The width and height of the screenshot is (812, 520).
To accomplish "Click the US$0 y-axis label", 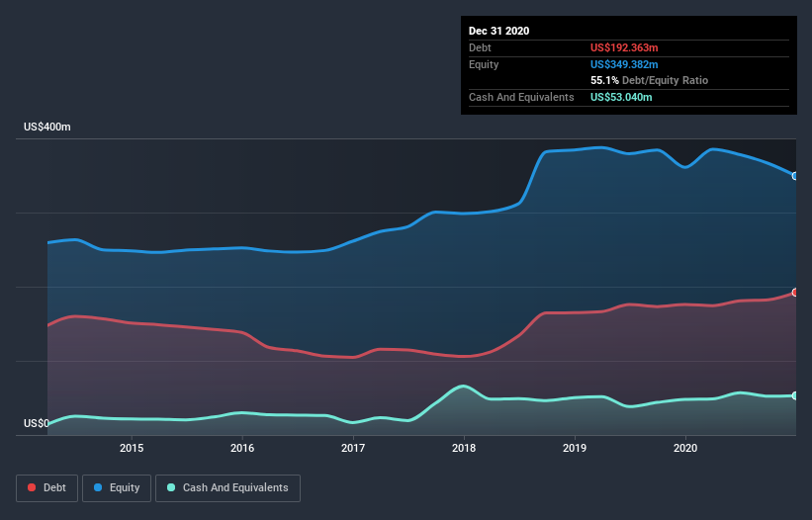I will [x=37, y=423].
